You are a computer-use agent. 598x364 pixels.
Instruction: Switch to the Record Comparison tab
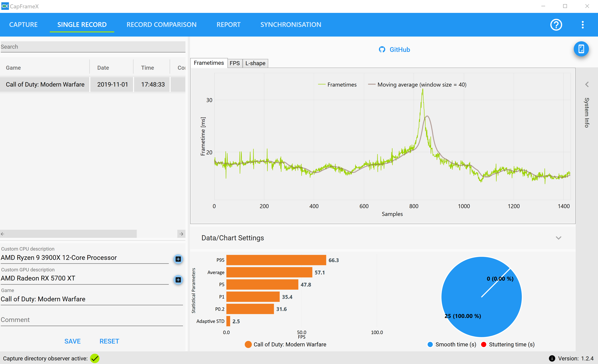tap(161, 25)
